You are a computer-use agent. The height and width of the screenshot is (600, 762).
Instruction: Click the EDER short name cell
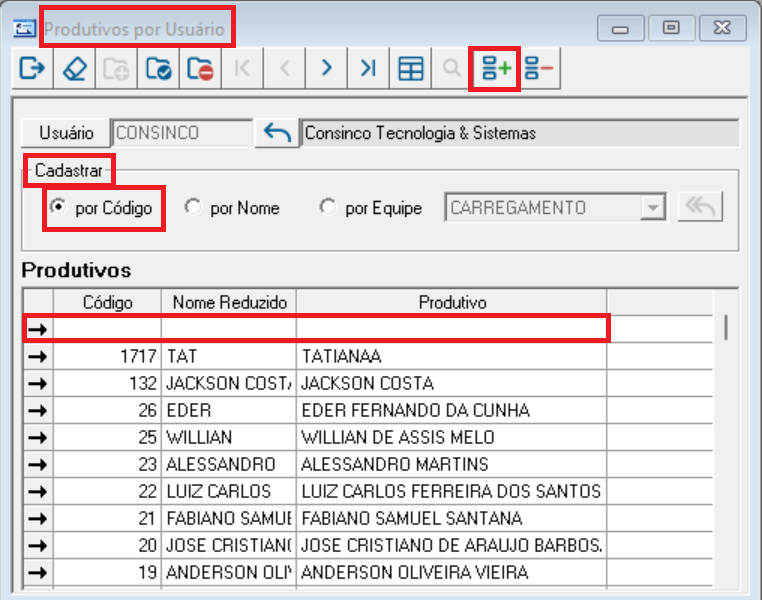(x=229, y=411)
